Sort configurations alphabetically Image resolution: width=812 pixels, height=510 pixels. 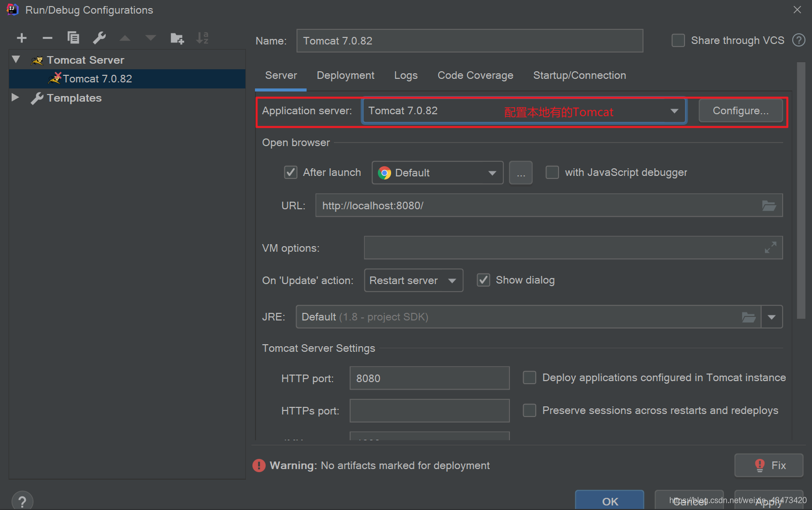202,38
